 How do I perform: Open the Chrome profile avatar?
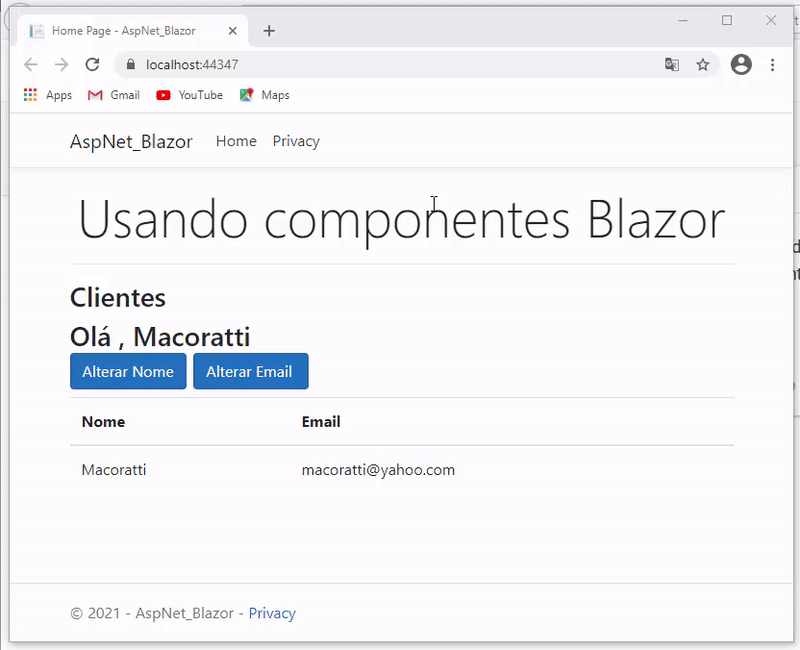pyautogui.click(x=741, y=65)
